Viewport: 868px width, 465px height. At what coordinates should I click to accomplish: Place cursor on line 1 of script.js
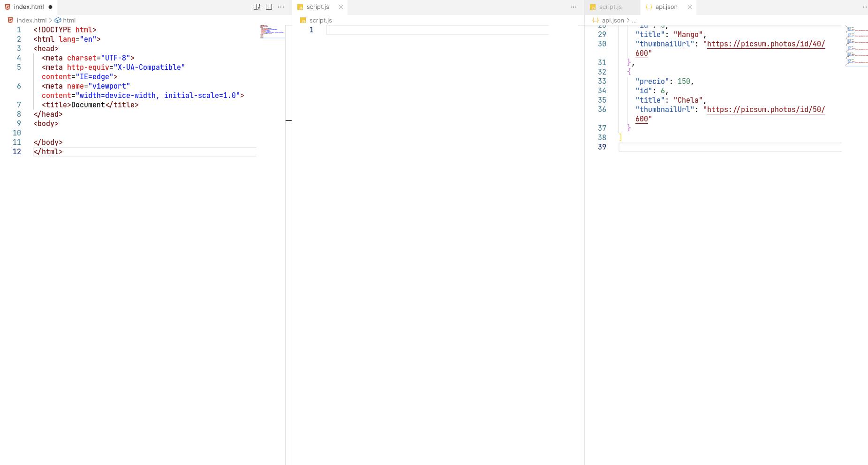pos(438,30)
